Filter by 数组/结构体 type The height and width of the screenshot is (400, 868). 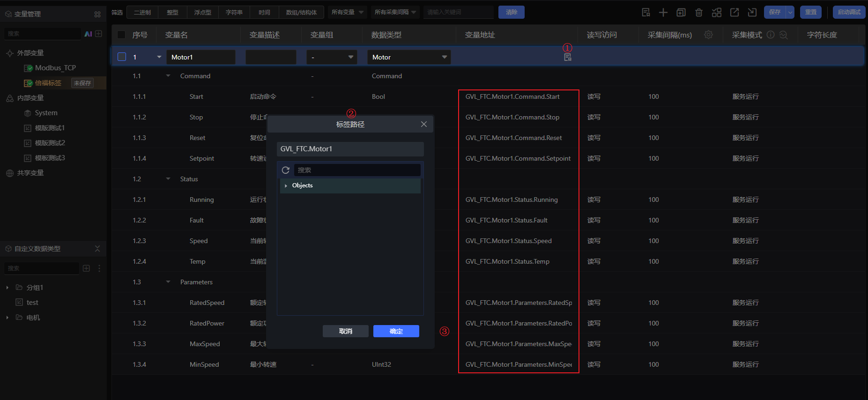(301, 12)
